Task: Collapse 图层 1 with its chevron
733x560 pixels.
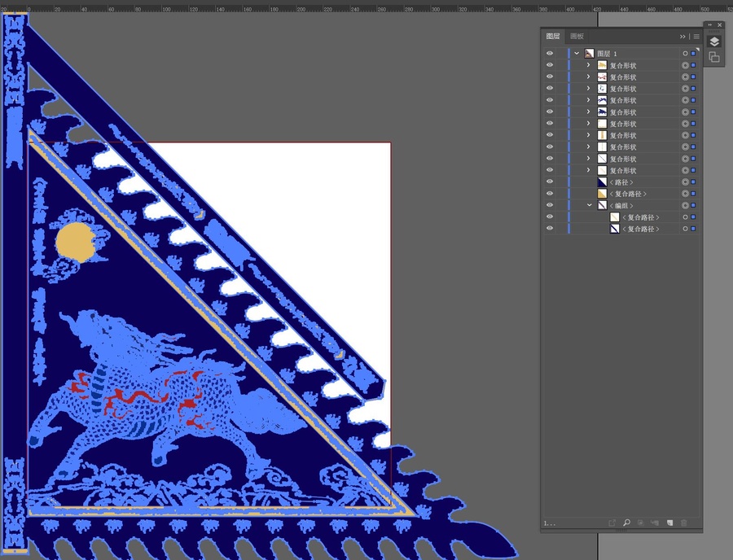Action: coord(577,53)
